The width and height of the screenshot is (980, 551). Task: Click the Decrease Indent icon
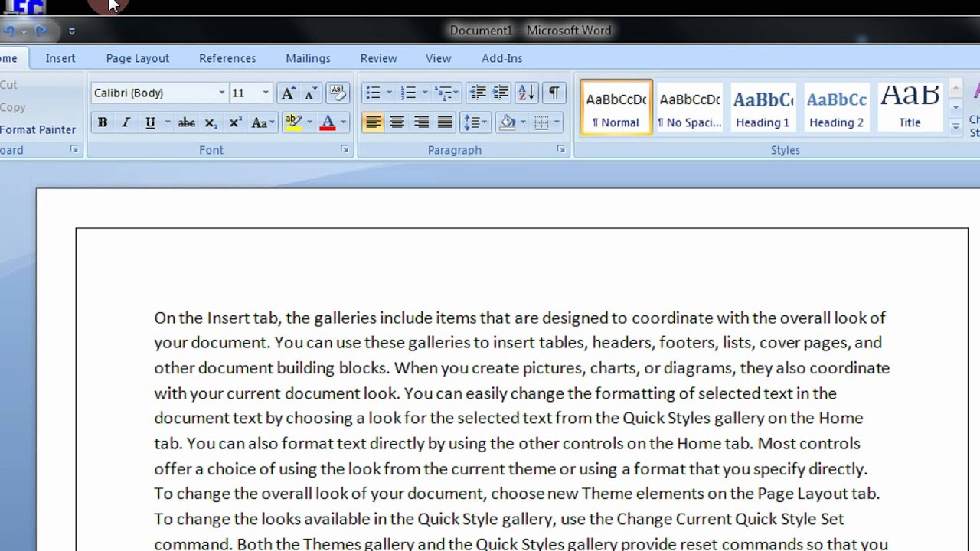pyautogui.click(x=478, y=93)
